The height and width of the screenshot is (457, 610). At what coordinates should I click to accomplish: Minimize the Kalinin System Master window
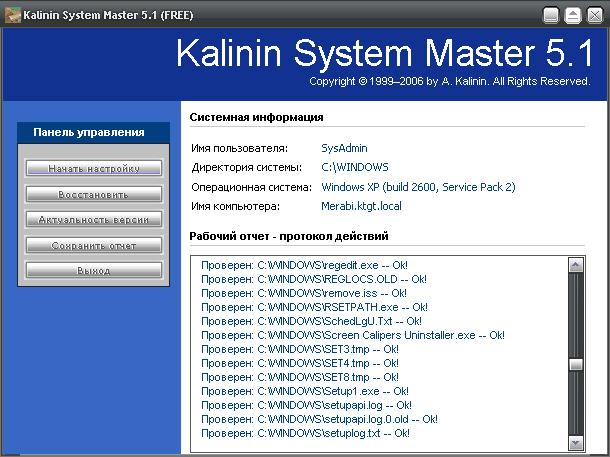551,16
